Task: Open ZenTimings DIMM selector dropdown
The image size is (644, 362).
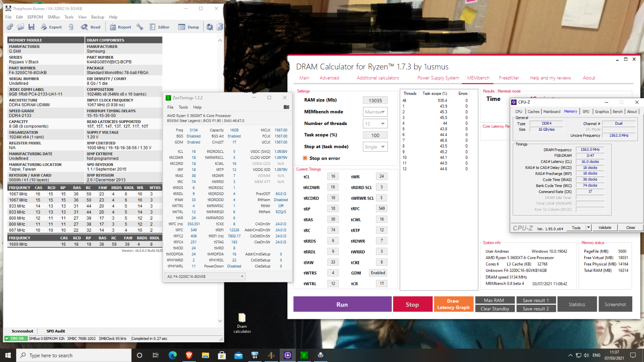Action: pyautogui.click(x=205, y=276)
